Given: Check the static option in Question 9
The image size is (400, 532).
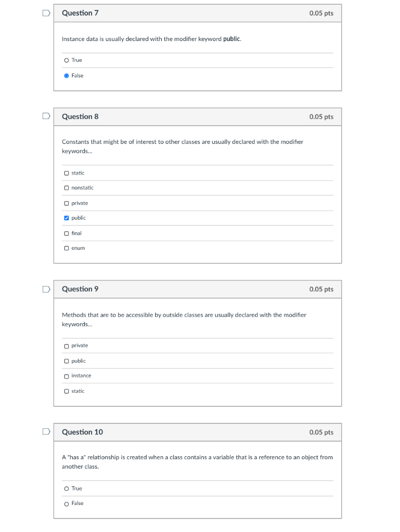Looking at the screenshot, I should [x=66, y=391].
